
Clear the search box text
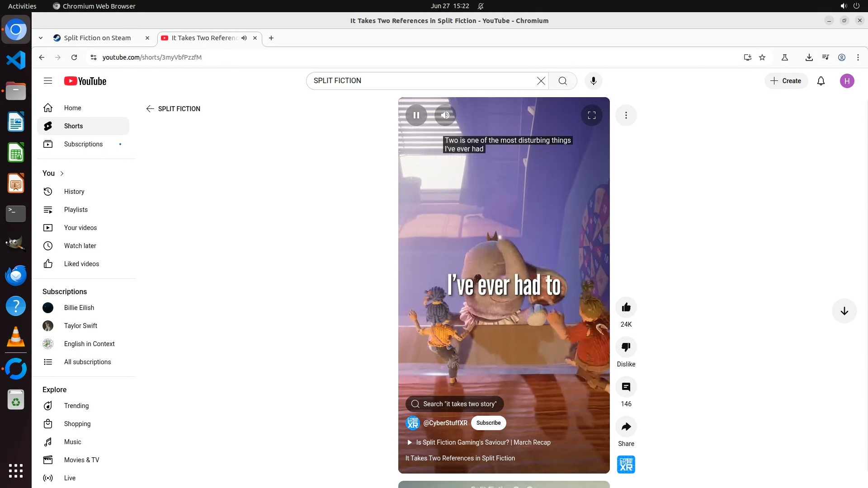(541, 81)
